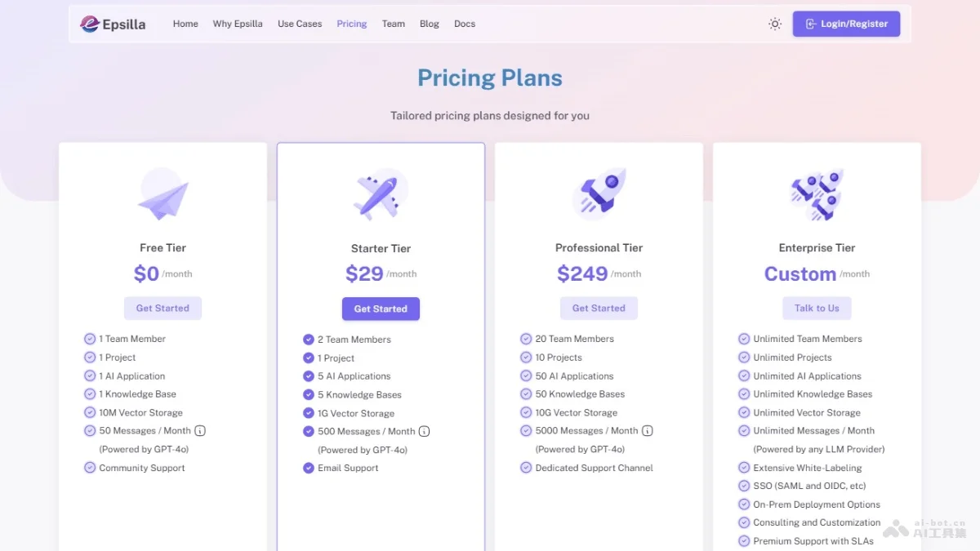Click the Professional Tier rocket icon

coord(599,194)
